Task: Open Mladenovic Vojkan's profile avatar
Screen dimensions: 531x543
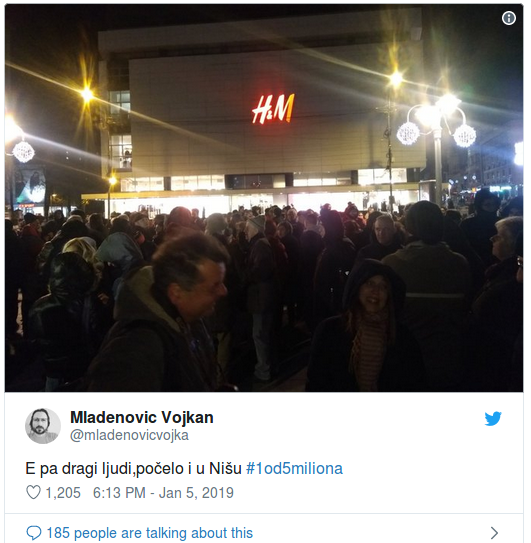Action: pyautogui.click(x=43, y=426)
